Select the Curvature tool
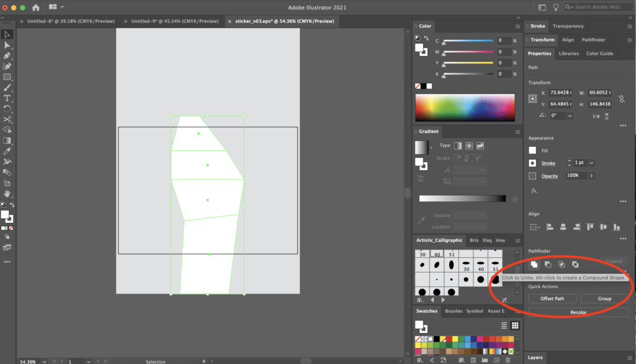 (7, 66)
